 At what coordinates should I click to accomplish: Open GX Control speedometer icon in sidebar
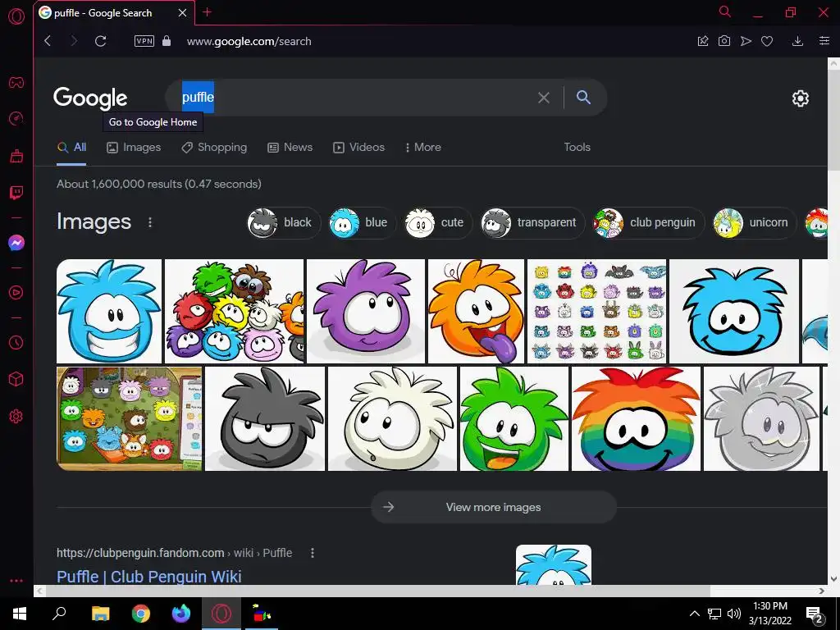coord(16,118)
